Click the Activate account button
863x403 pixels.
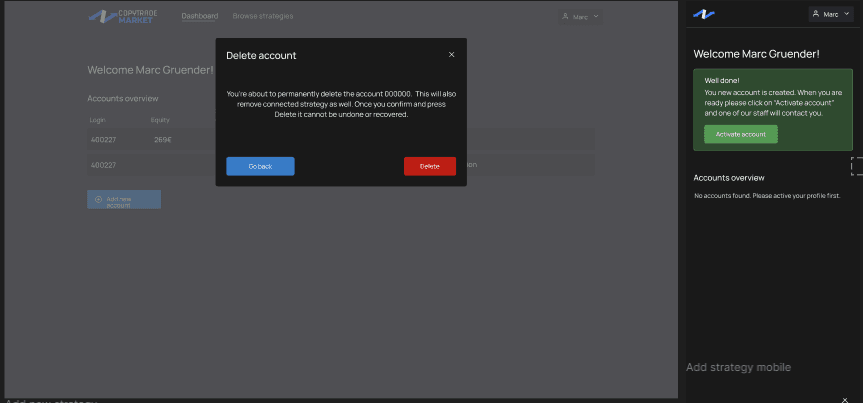741,134
